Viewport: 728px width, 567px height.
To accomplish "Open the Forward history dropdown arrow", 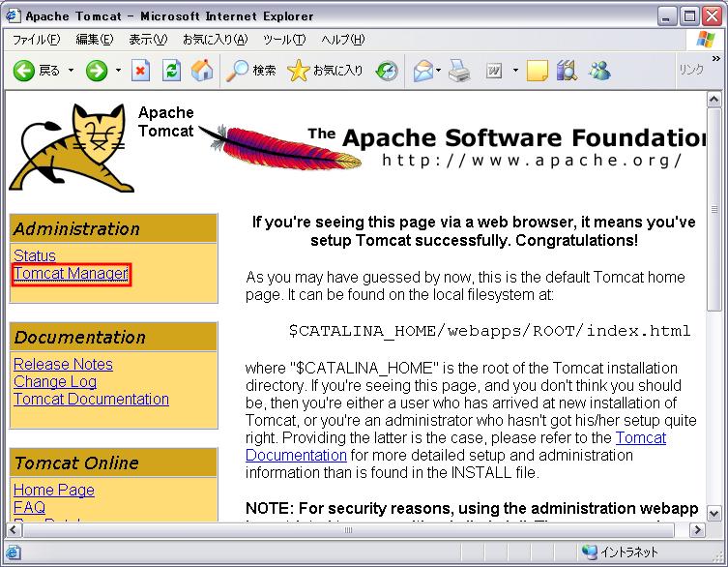I will 118,71.
